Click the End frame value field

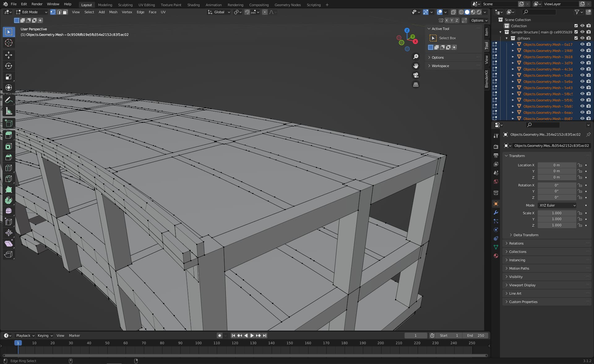click(476, 336)
